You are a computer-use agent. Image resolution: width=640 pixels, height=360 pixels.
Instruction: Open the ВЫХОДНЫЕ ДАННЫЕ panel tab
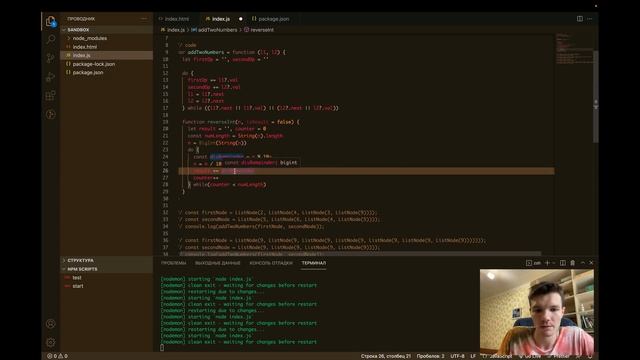point(218,263)
